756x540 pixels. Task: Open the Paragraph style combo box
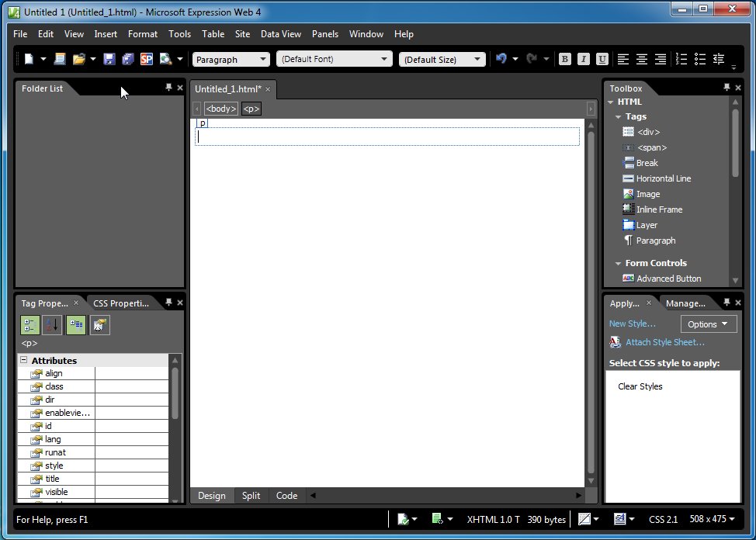pos(231,59)
